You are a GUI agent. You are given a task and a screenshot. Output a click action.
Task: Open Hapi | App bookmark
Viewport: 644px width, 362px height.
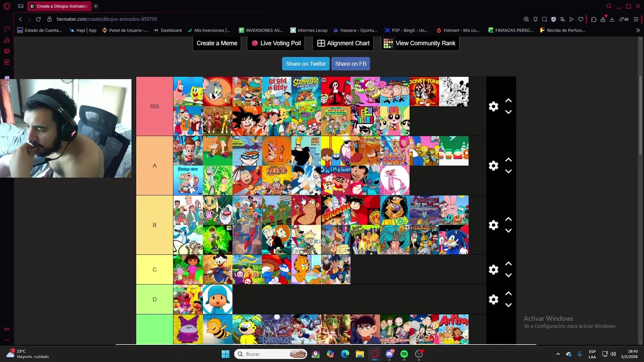click(x=83, y=30)
